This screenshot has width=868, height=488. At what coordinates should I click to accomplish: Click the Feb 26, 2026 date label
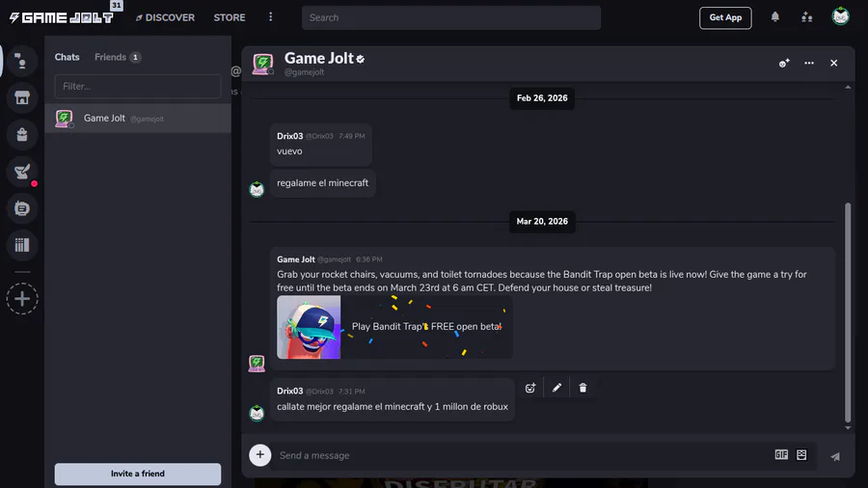[x=542, y=98]
